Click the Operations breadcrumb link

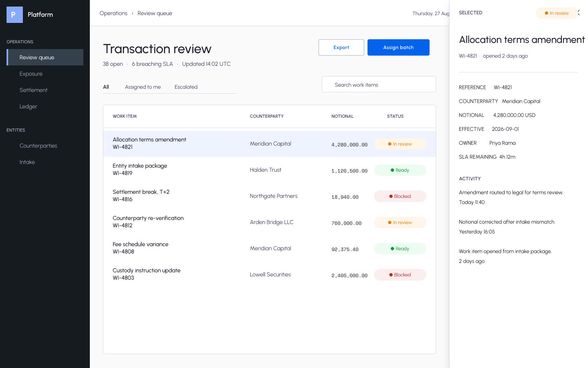114,13
